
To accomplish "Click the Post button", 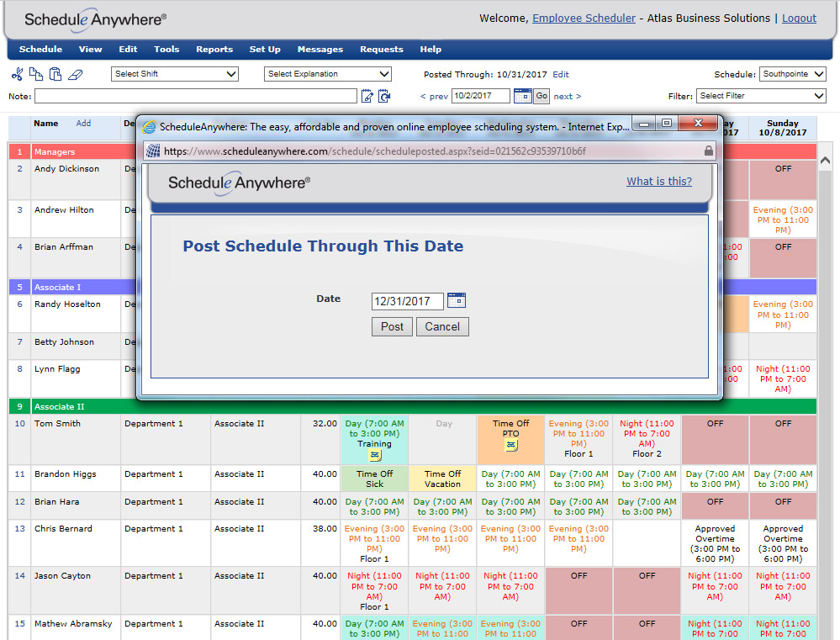I will point(392,326).
